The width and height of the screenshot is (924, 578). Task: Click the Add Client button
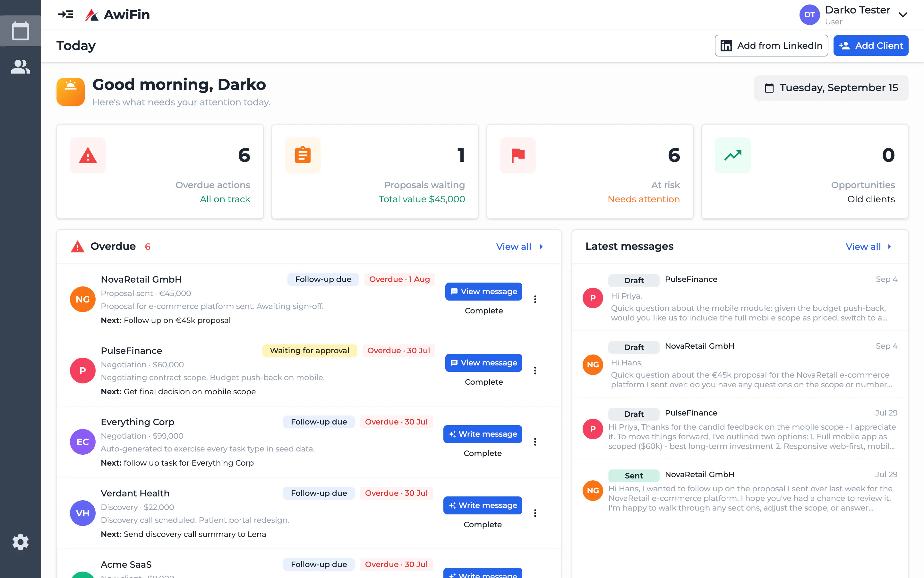coord(870,46)
